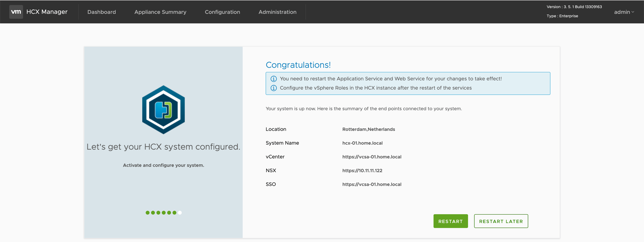Open the Administration menu item

(x=277, y=12)
